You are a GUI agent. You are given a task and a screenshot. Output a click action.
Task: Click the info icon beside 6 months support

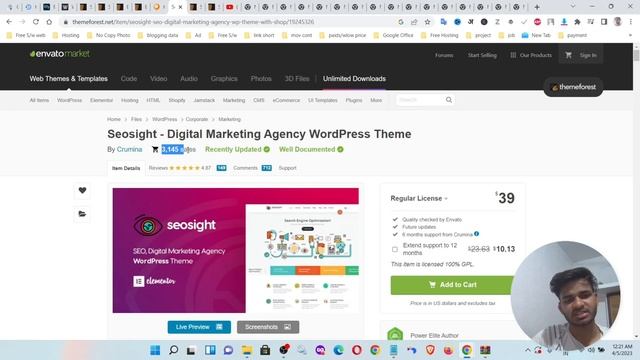point(476,234)
